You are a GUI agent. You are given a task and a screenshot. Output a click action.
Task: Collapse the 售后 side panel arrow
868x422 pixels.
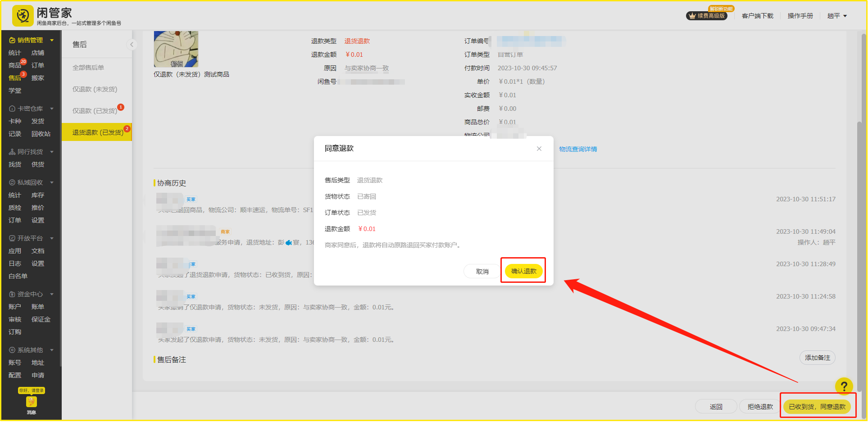pyautogui.click(x=132, y=44)
